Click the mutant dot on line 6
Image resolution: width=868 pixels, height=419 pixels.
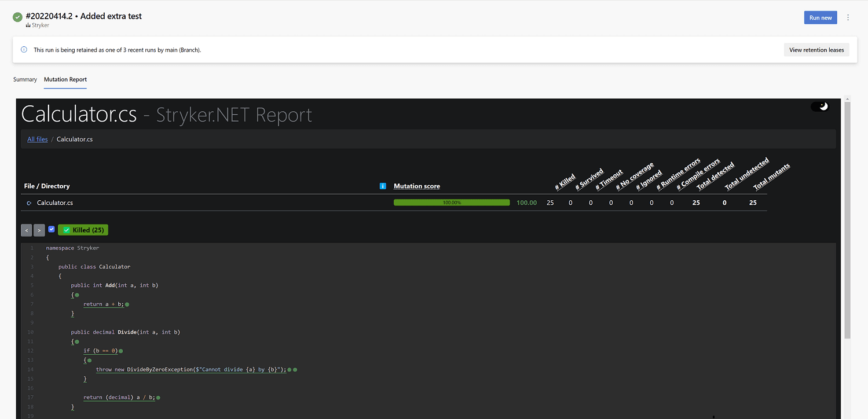click(x=77, y=295)
